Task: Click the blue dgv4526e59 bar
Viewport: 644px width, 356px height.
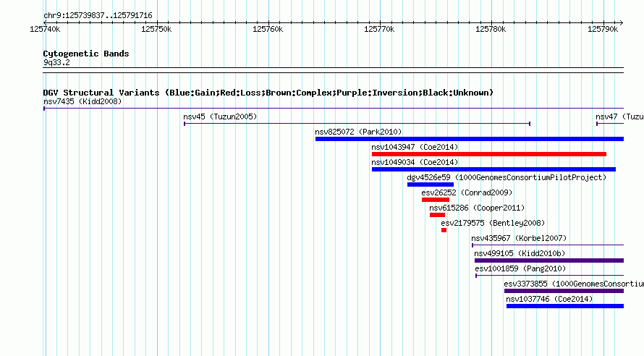Action: [431, 185]
